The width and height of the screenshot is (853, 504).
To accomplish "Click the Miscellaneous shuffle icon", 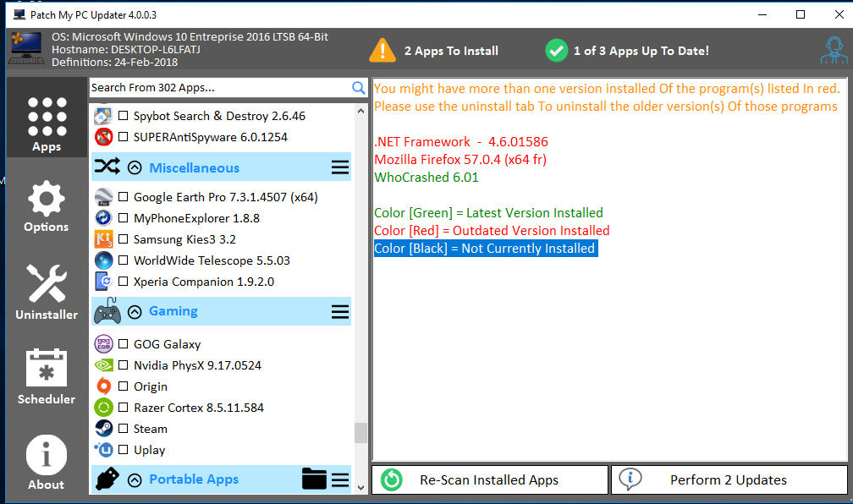I will (x=107, y=166).
